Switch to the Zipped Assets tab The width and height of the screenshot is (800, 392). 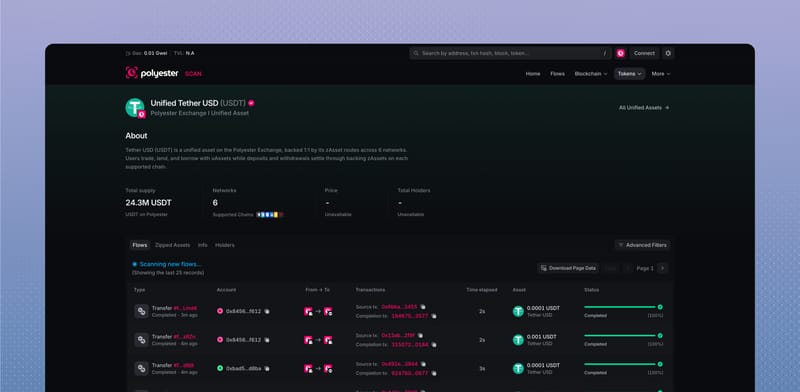coord(172,245)
